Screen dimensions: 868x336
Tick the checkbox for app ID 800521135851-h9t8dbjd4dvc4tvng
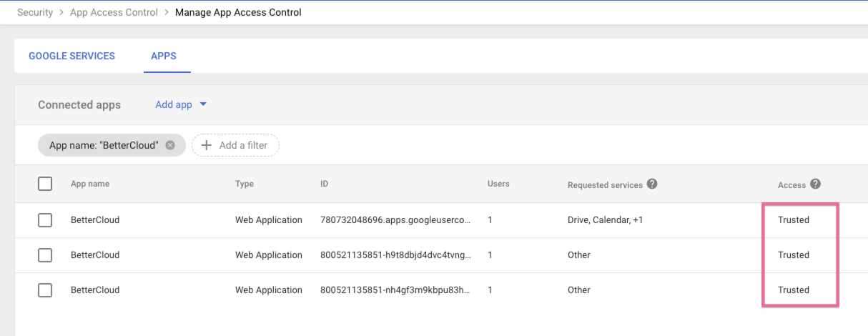point(45,255)
